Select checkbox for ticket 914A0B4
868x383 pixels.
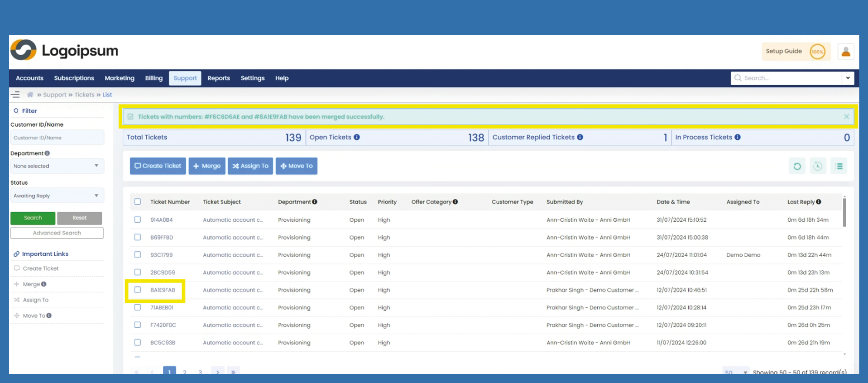coord(138,220)
